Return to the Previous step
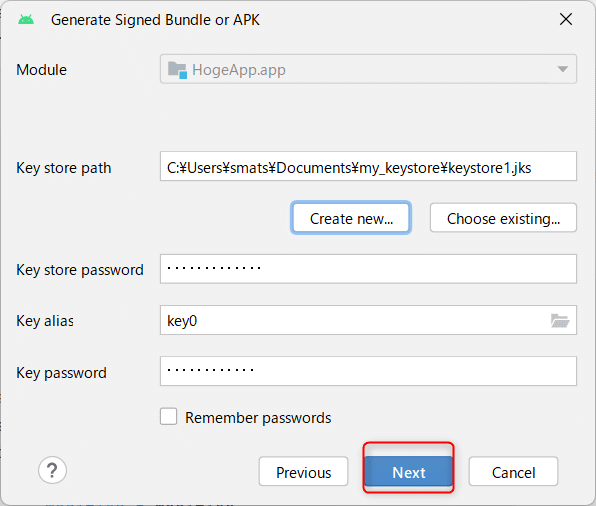This screenshot has width=596, height=506. (x=303, y=471)
